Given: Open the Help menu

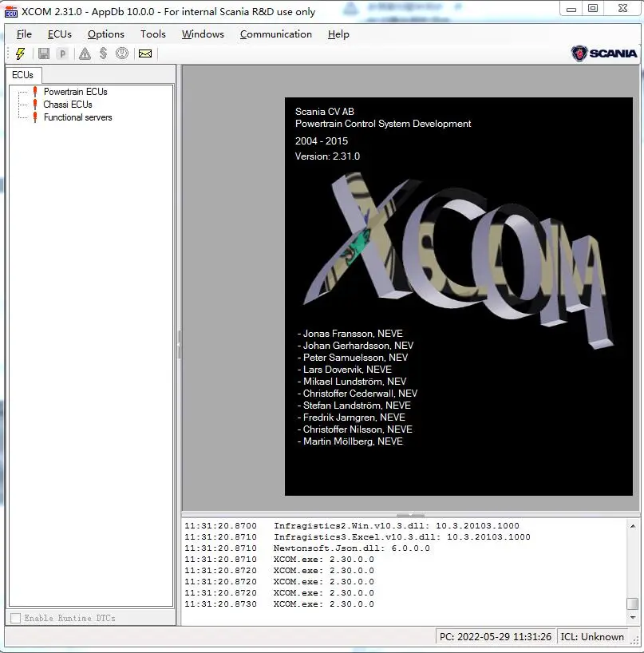Looking at the screenshot, I should (x=338, y=34).
